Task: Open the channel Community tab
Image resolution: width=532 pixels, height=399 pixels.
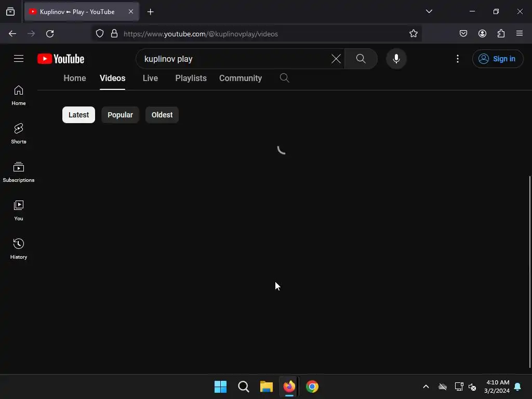Action: click(x=241, y=78)
